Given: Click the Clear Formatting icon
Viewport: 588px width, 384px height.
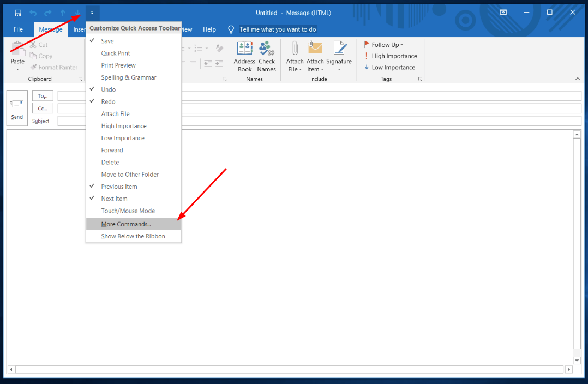Looking at the screenshot, I should pyautogui.click(x=220, y=48).
